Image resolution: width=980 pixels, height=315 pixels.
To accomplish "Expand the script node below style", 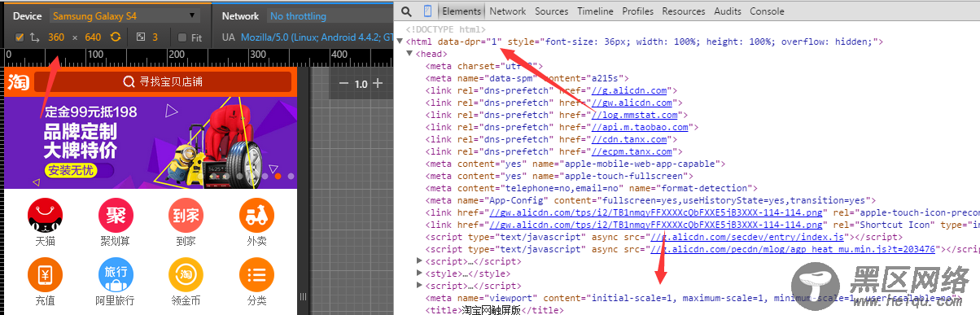I will coord(420,286).
